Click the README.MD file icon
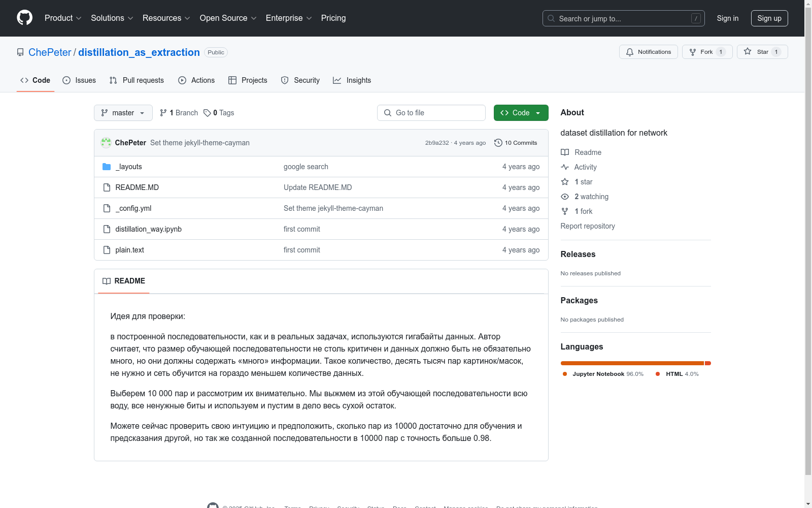The image size is (812, 508). click(x=107, y=187)
